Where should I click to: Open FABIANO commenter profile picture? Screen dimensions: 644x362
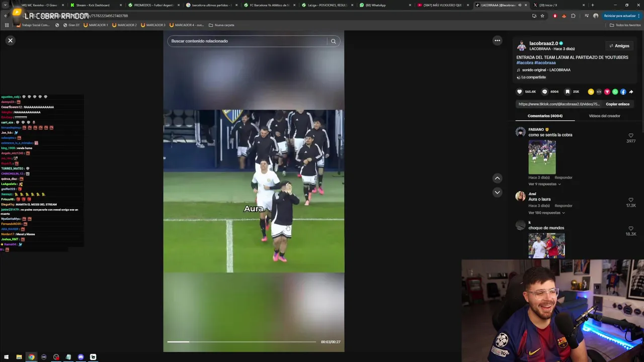pos(521,132)
